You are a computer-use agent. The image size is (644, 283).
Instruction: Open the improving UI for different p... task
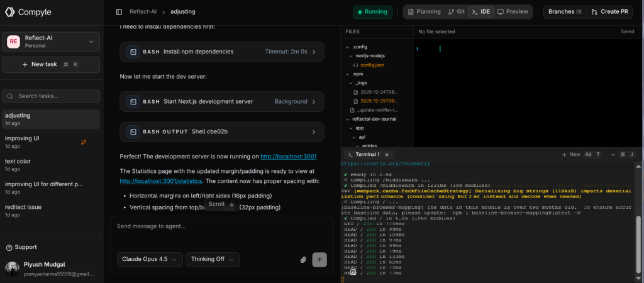tap(51, 187)
